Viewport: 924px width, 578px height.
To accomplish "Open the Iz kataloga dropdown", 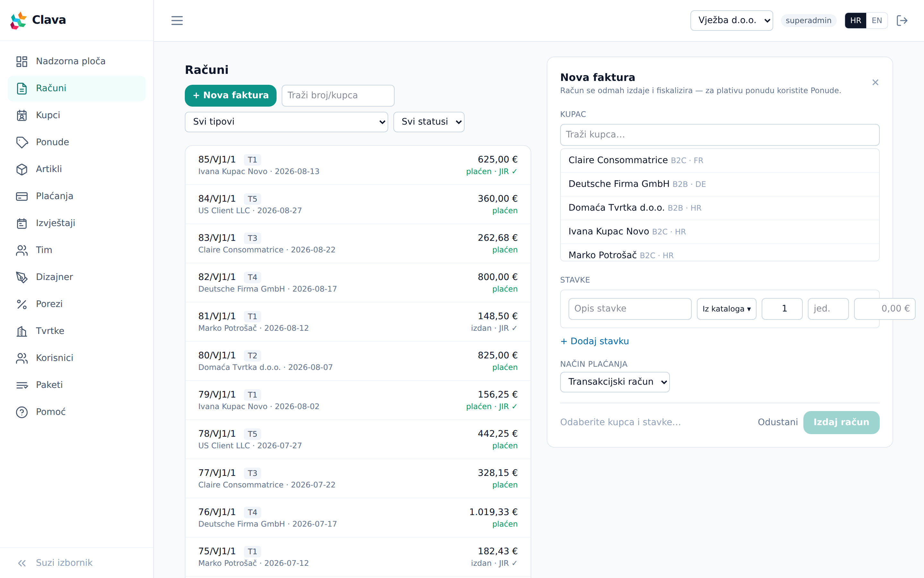I will (726, 309).
